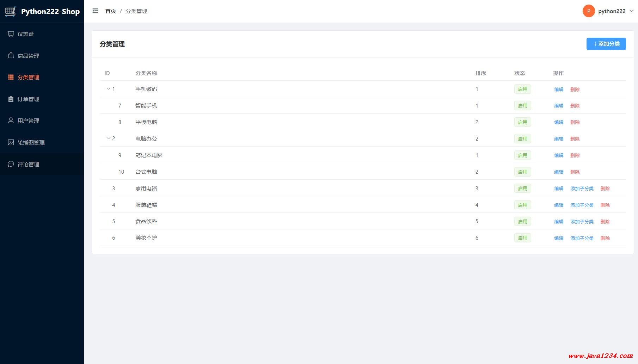The width and height of the screenshot is (638, 364).
Task: Click the dashboard icon beside 仪表盘
Action: point(11,34)
